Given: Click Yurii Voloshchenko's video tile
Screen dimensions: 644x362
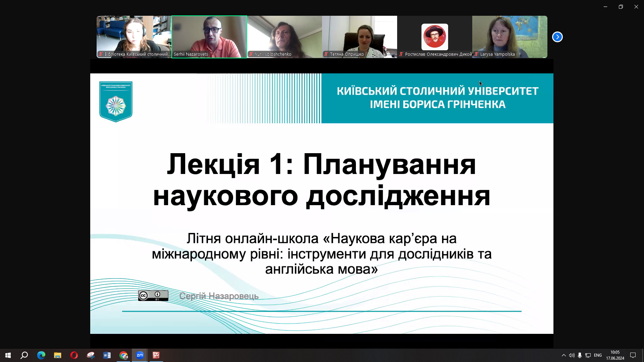Looking at the screenshot, I should 284,36.
